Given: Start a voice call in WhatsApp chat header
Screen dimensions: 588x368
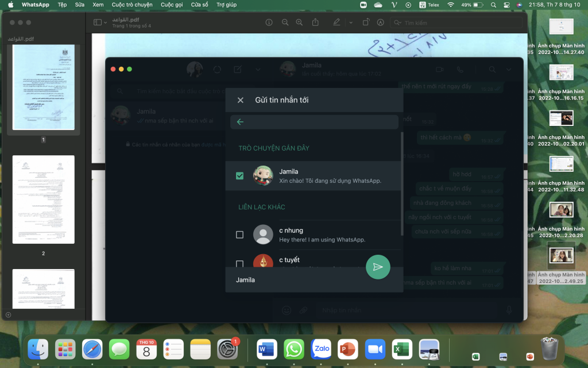Looking at the screenshot, I should (460, 70).
